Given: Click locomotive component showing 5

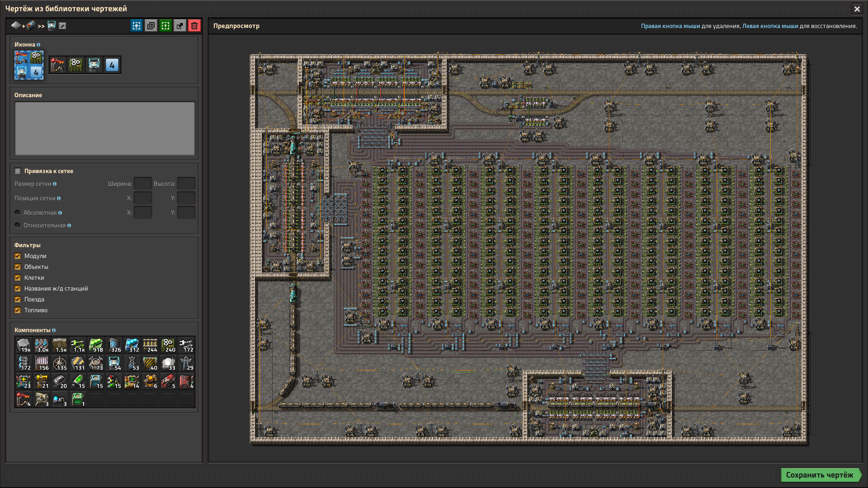Looking at the screenshot, I should tap(168, 381).
